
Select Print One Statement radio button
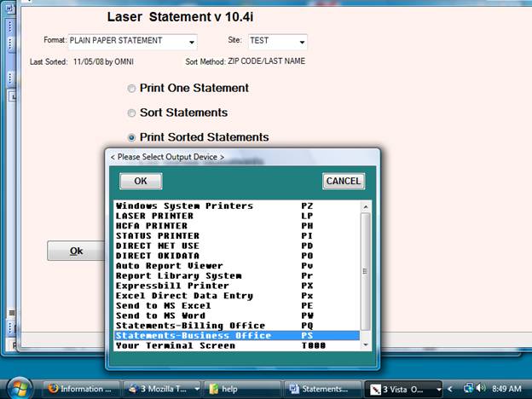pos(131,89)
